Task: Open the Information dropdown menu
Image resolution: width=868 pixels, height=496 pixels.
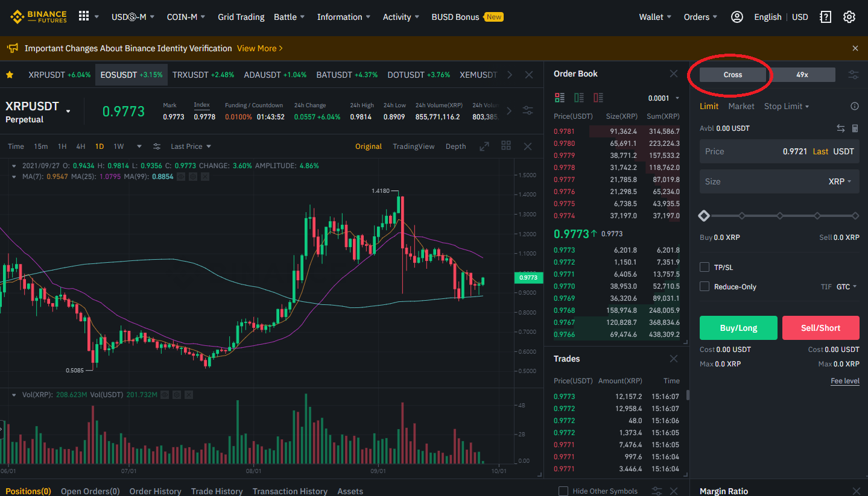Action: point(344,17)
